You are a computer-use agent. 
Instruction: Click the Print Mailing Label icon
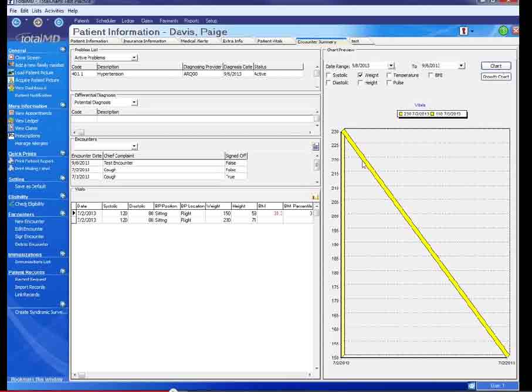(x=11, y=168)
